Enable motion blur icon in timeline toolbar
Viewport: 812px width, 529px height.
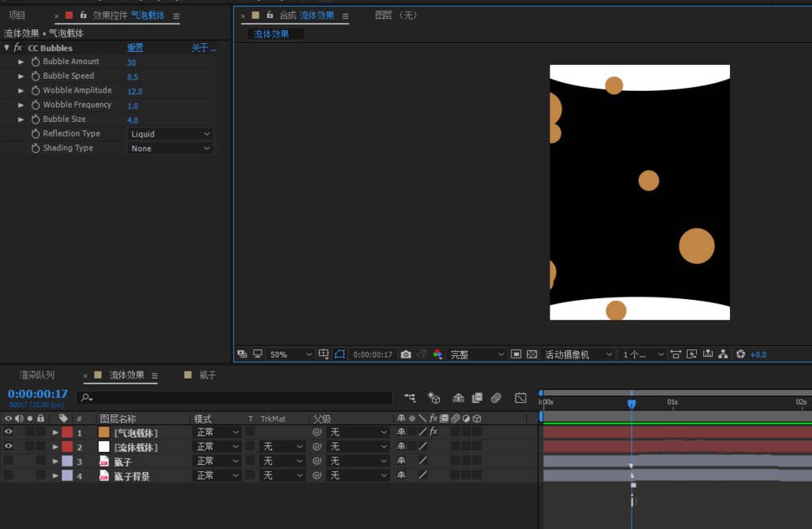point(496,398)
